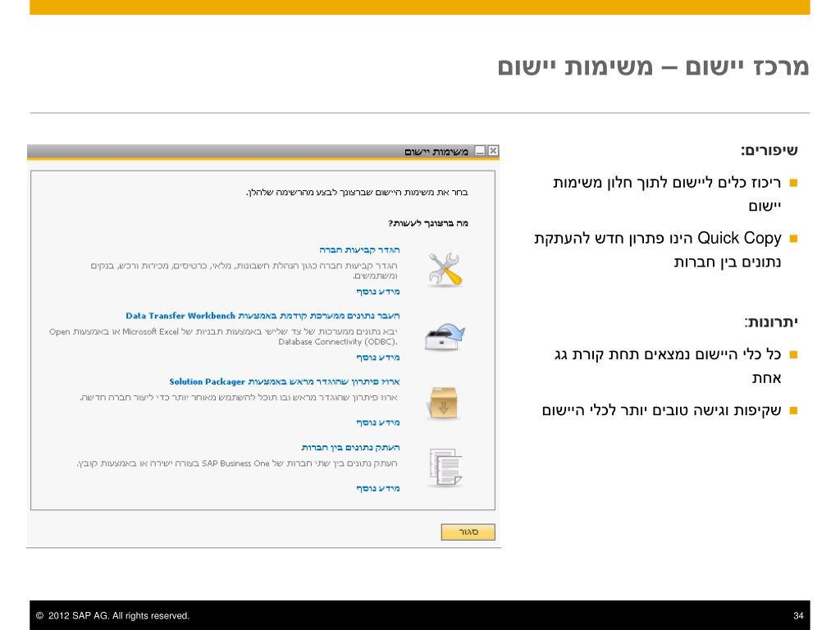Click the instruction text בחר את משימות היישום
The width and height of the screenshot is (840, 630).
pyautogui.click(x=357, y=192)
